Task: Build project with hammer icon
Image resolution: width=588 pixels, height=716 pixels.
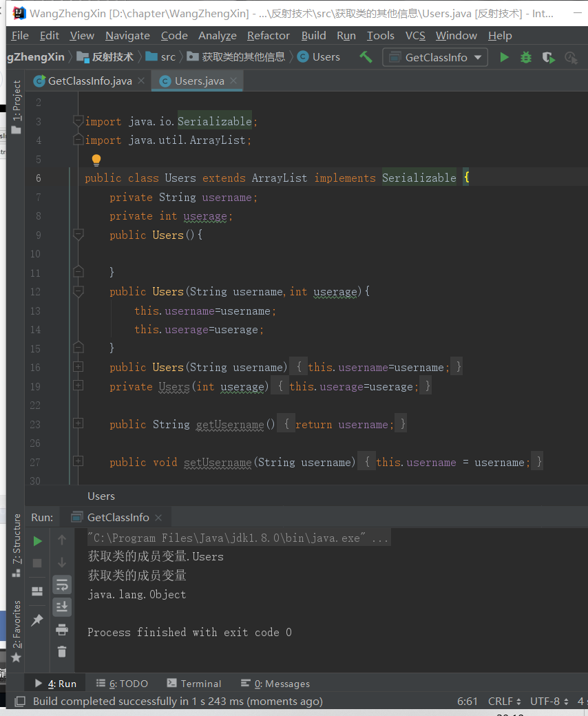Action: coord(366,57)
